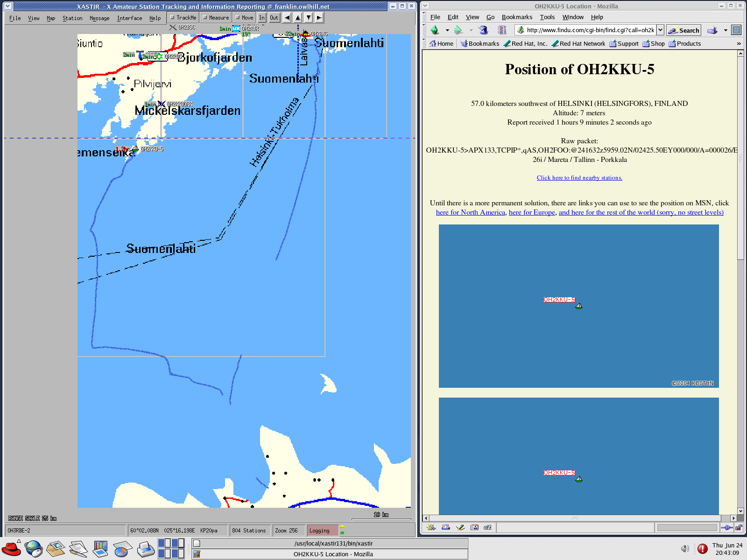
Task: Click OH2KKU-5 label on first map
Action: click(x=559, y=300)
